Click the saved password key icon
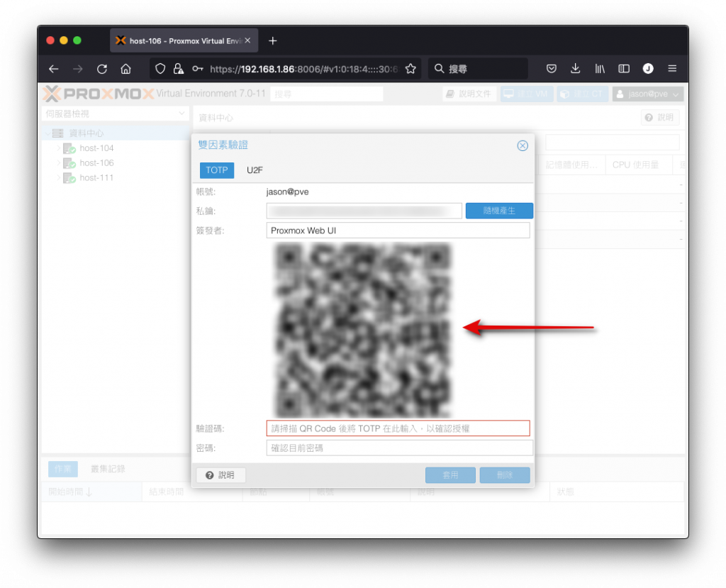Image resolution: width=726 pixels, height=588 pixels. click(198, 69)
